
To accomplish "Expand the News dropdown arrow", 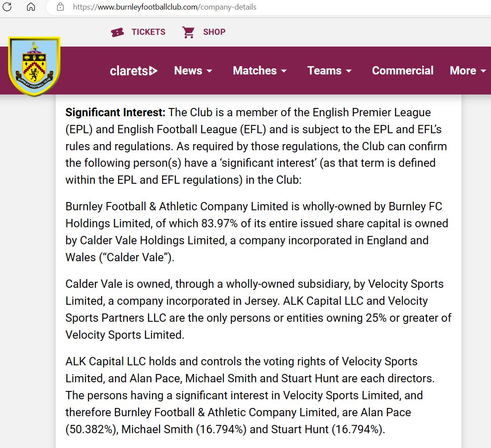I will coord(210,71).
